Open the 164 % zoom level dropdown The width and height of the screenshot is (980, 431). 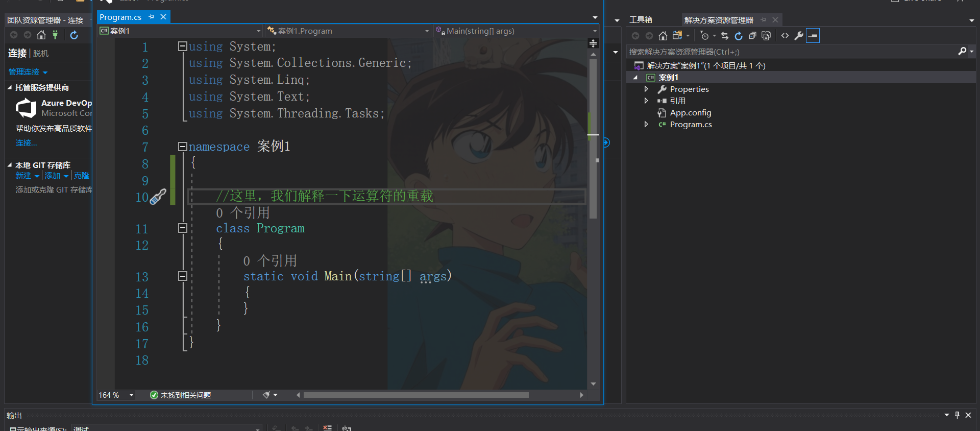click(x=131, y=395)
